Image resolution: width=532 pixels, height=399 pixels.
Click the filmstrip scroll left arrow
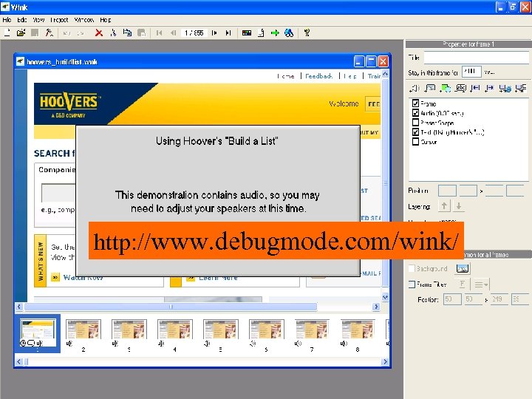(x=19, y=361)
